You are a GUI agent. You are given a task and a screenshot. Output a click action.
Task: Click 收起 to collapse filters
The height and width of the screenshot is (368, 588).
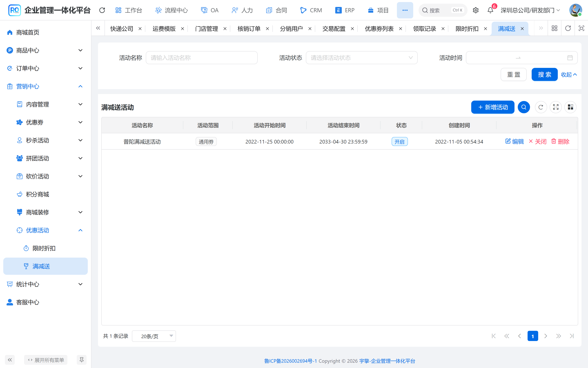[569, 74]
